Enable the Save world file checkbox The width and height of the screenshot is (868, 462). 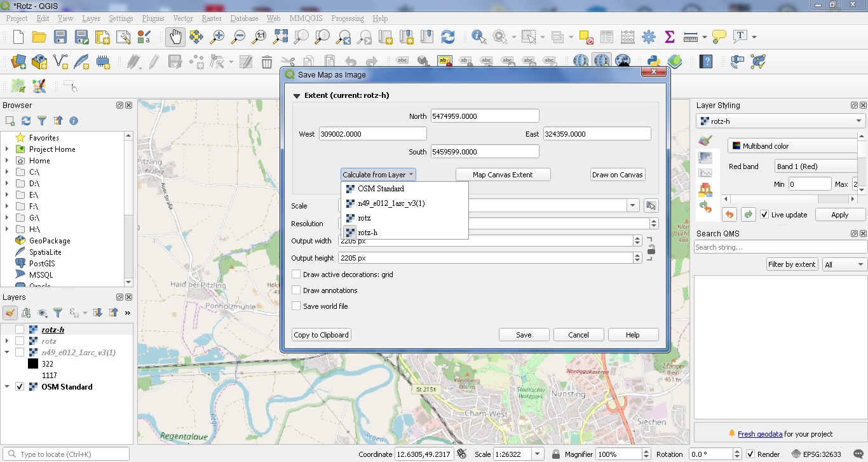(296, 306)
